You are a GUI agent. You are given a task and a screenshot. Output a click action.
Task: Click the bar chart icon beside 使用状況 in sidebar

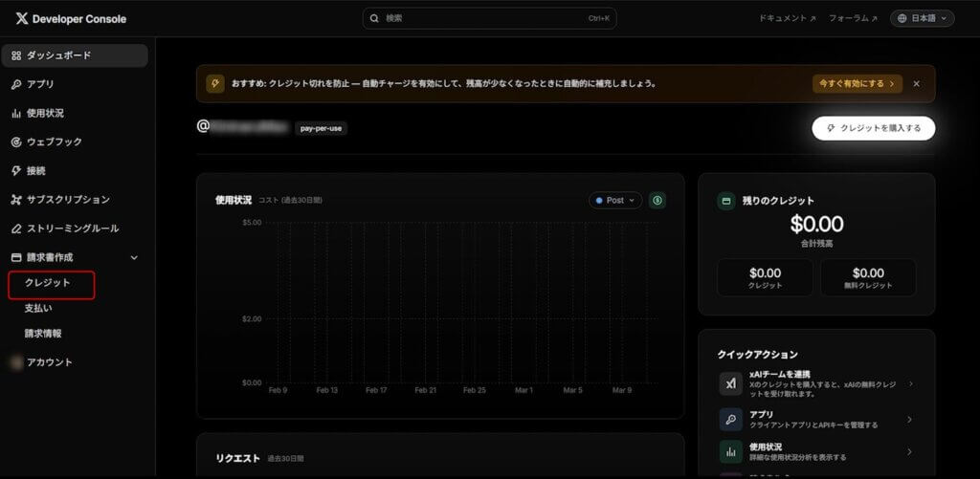pyautogui.click(x=16, y=113)
